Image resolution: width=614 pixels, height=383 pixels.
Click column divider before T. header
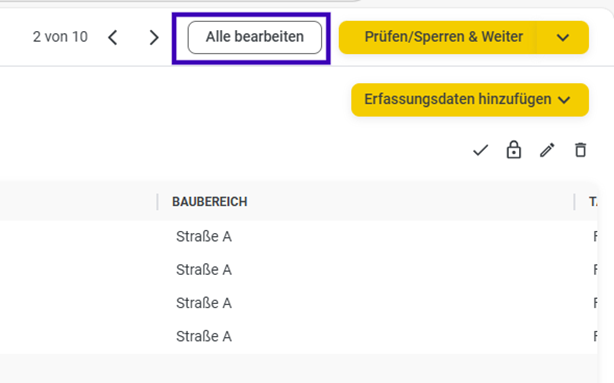[574, 202]
